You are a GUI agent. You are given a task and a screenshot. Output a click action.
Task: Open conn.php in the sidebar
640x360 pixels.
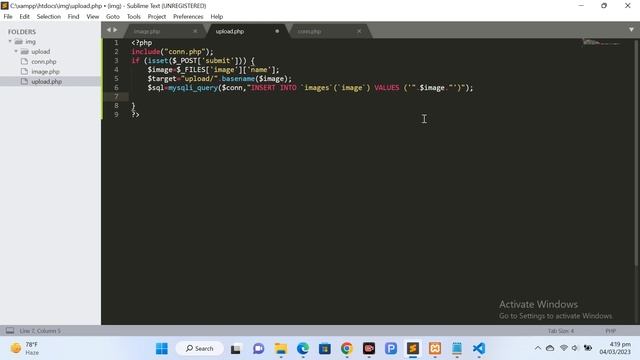tap(44, 62)
